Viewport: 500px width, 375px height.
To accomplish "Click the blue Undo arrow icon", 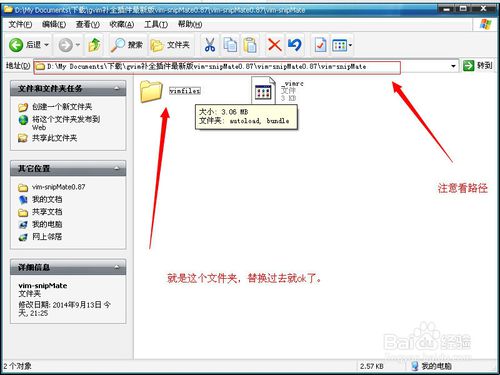I will click(x=295, y=45).
